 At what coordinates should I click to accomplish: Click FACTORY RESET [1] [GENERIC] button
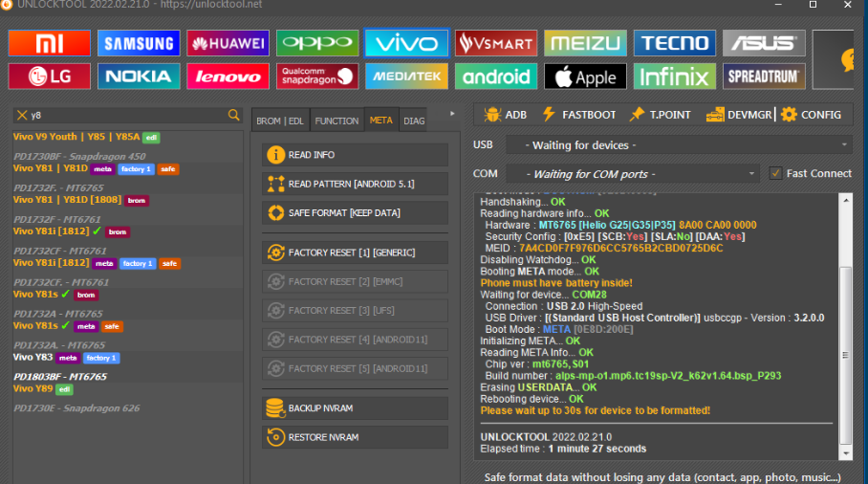point(355,253)
